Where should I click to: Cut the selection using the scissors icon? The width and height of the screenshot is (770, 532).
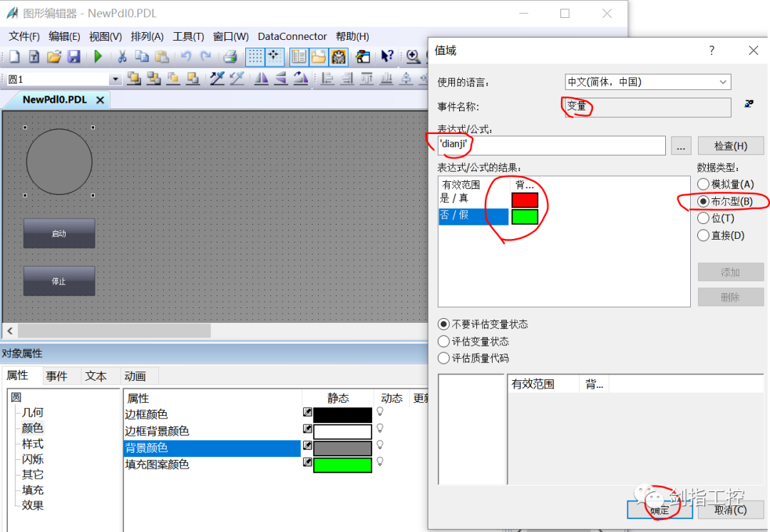[121, 57]
